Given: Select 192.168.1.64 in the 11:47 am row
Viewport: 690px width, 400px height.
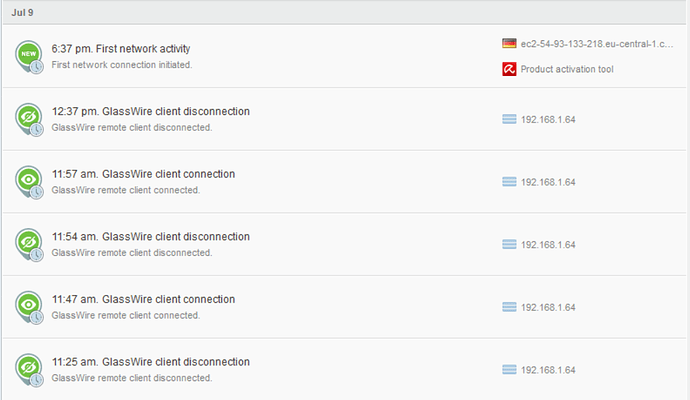Looking at the screenshot, I should tap(548, 307).
